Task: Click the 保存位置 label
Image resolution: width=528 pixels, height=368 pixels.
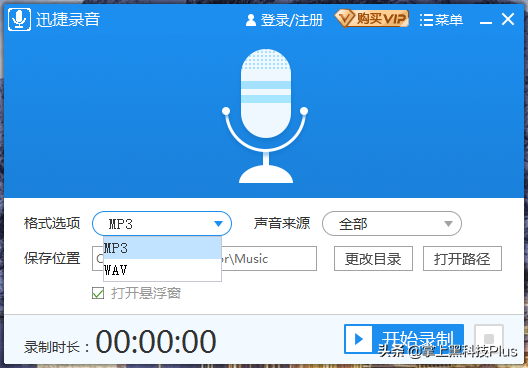Action: pyautogui.click(x=52, y=258)
